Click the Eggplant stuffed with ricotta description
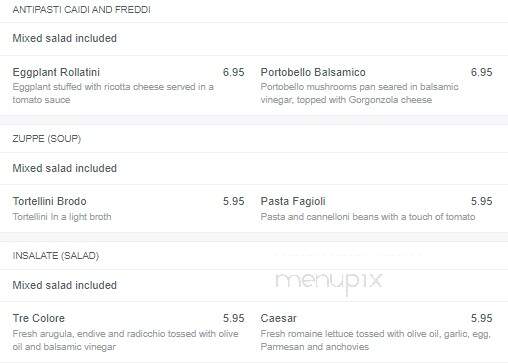The image size is (508, 363). 113,93
